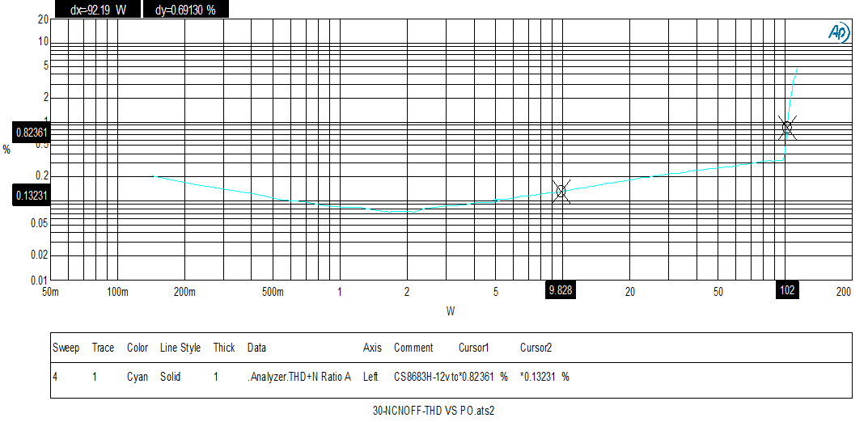This screenshot has height=422, width=868.
Task: Click the 0.82361 Y-axis cursor label
Action: (x=32, y=132)
